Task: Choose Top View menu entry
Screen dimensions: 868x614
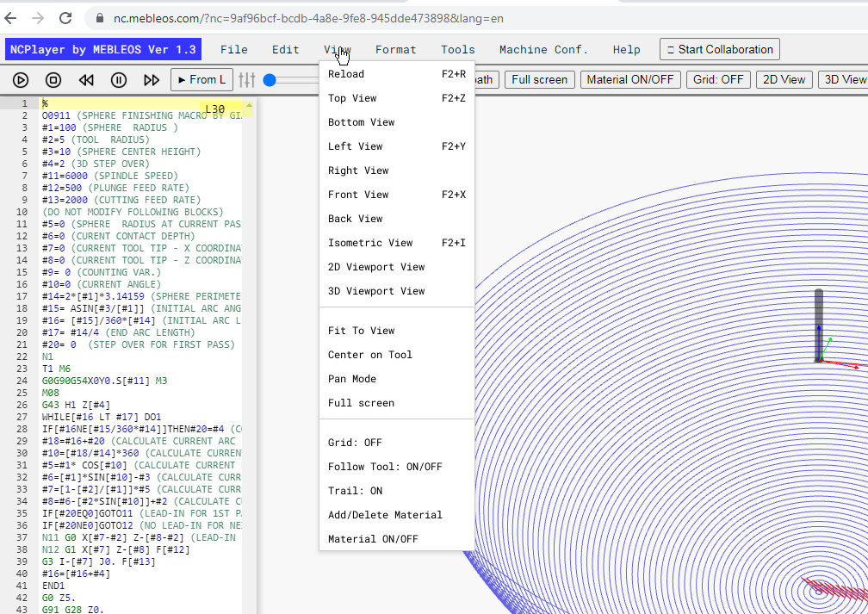Action: coord(397,98)
